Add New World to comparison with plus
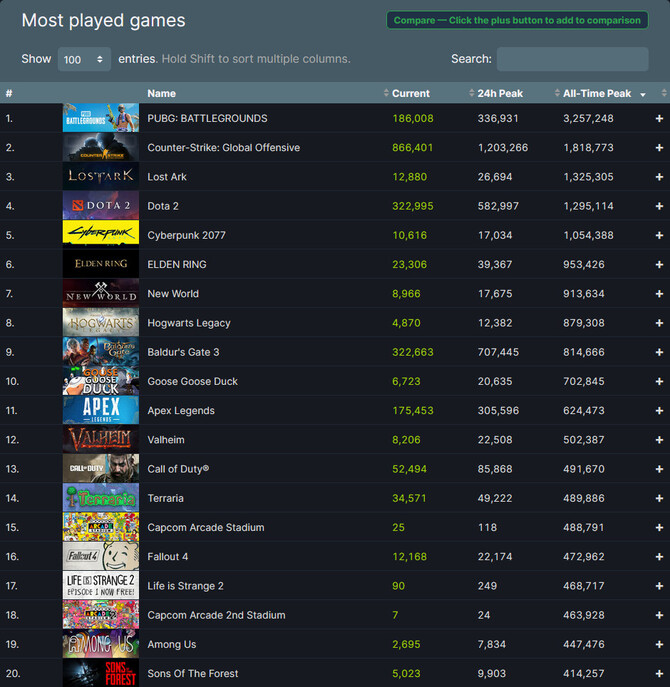 [x=659, y=294]
